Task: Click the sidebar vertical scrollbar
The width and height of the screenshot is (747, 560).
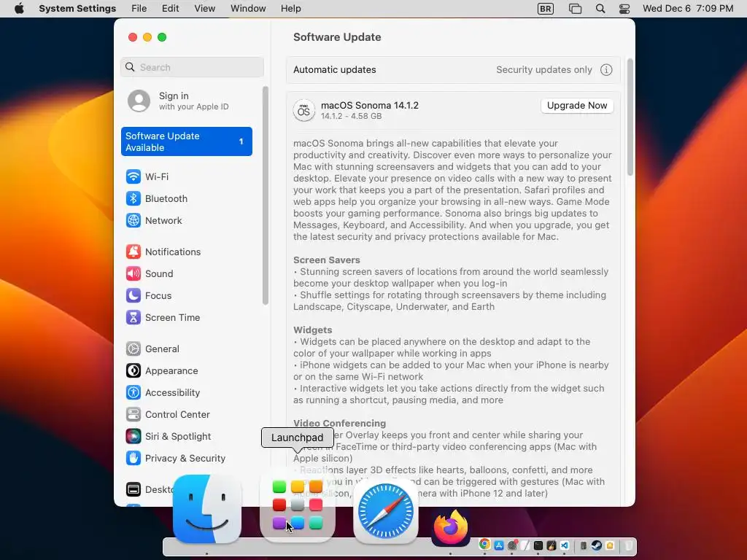Action: pos(266,195)
